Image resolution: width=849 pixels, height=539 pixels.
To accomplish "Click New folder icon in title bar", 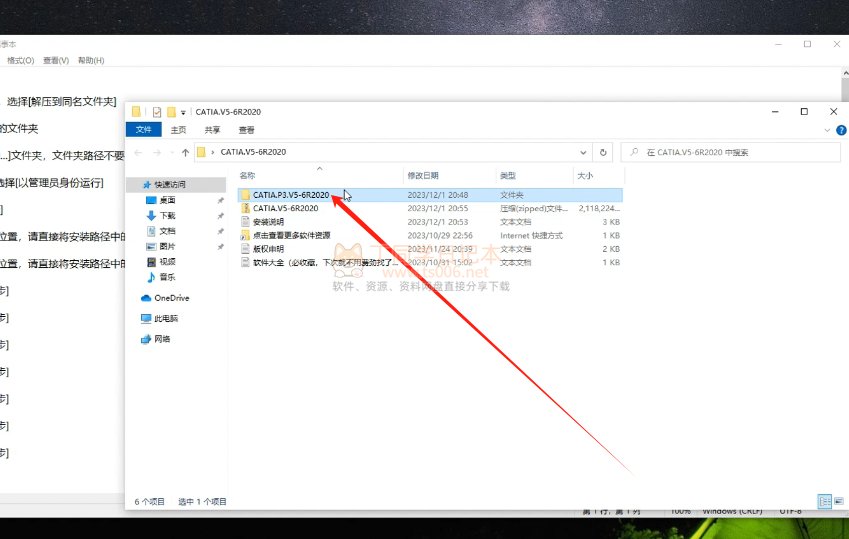I will tap(171, 112).
